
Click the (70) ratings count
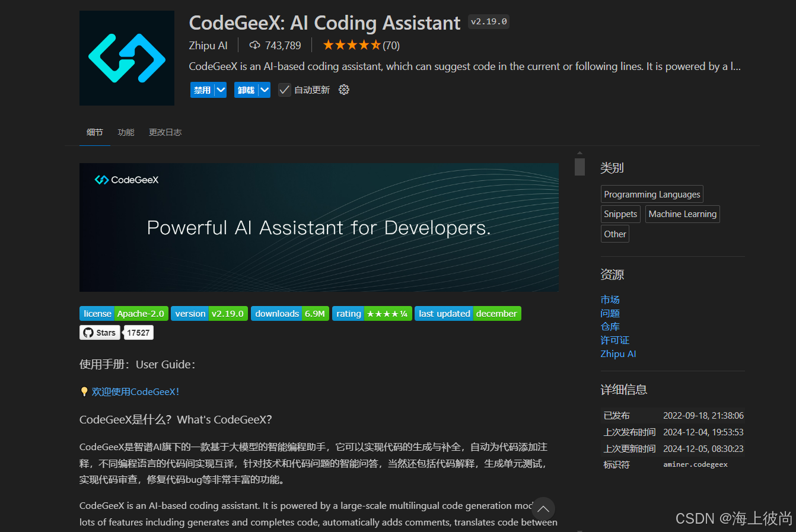click(391, 46)
